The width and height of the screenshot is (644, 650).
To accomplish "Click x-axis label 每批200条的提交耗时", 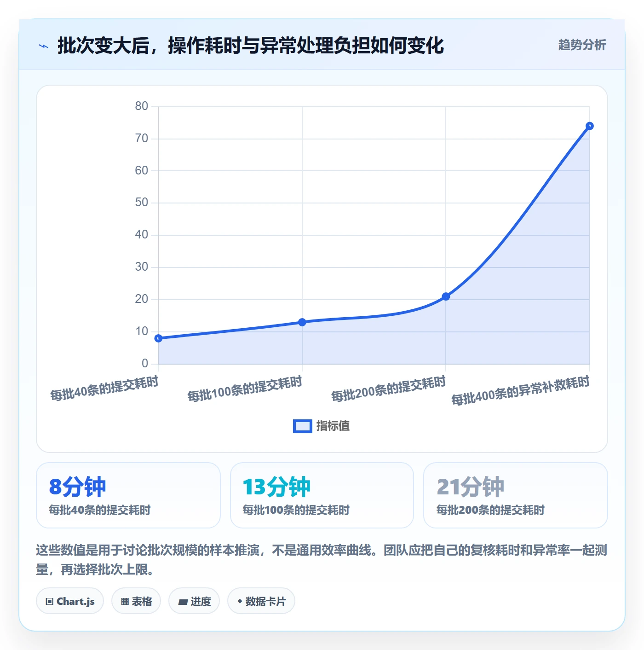I will 389,389.
